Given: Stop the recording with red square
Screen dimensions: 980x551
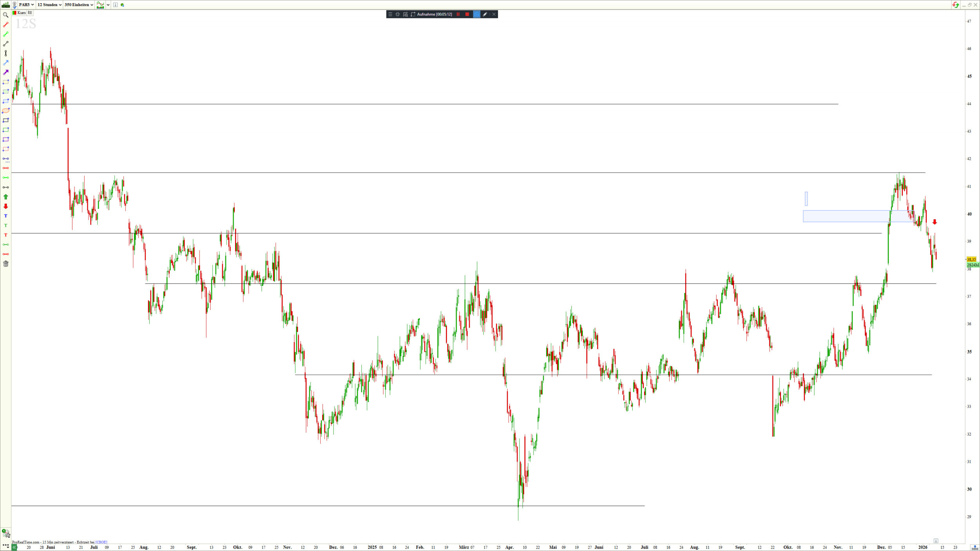Looking at the screenshot, I should 467,14.
